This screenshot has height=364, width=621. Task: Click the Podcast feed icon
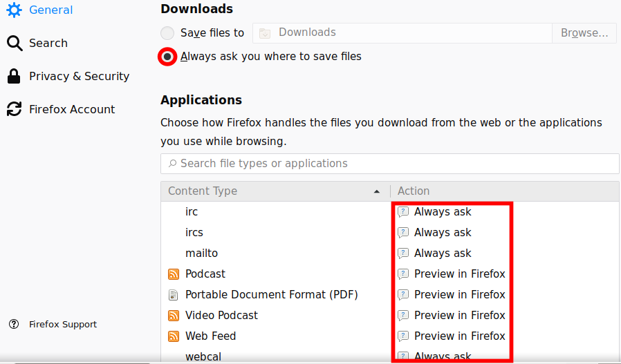tap(174, 274)
